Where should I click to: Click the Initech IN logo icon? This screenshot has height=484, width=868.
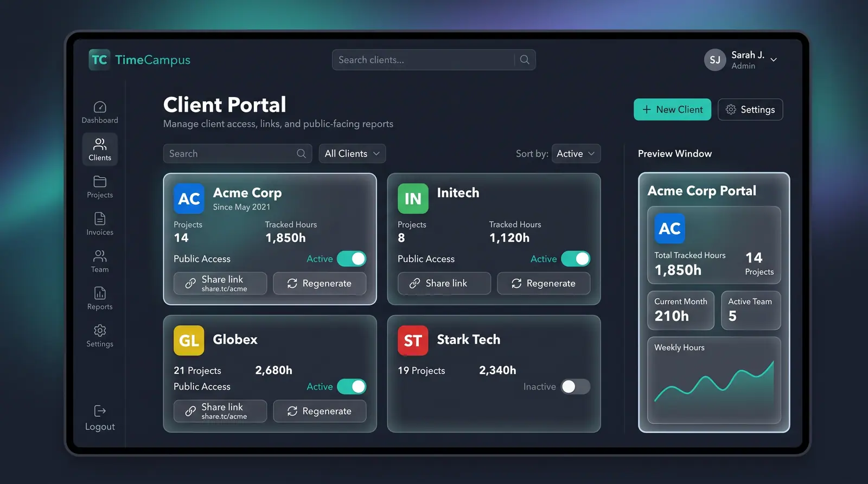[x=413, y=198]
